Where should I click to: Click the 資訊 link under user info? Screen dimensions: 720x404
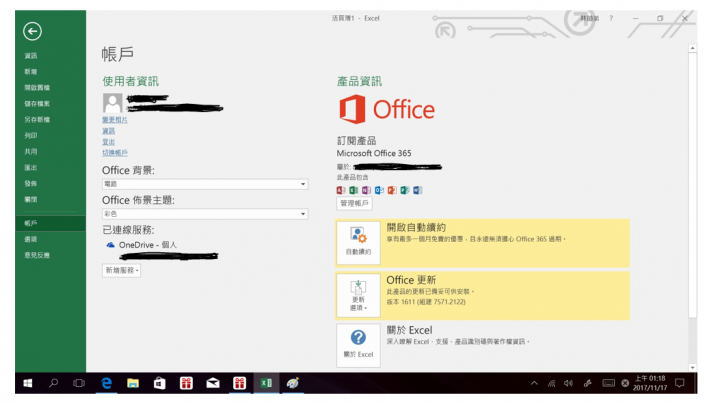click(x=108, y=131)
